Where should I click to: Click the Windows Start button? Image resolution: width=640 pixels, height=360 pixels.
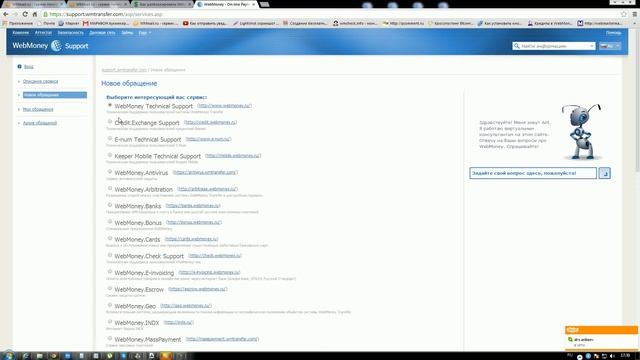pos(8,356)
